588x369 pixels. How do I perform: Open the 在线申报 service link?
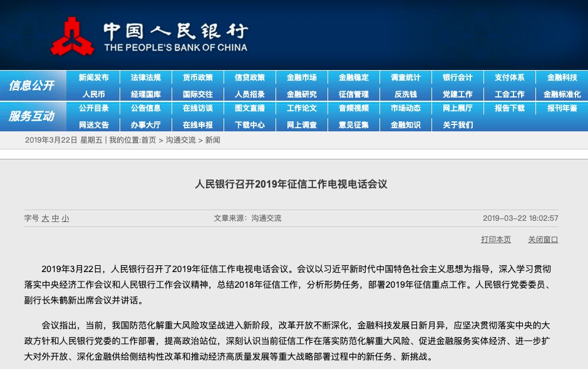198,124
